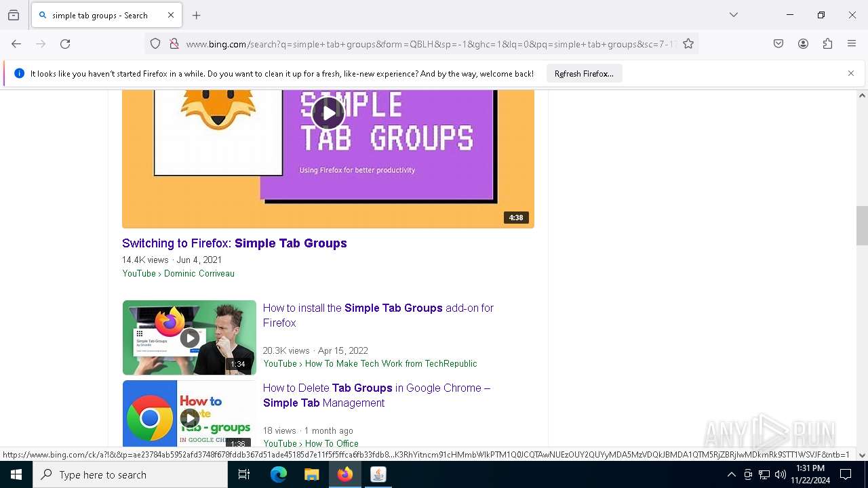Open 'YouTube › Dominic Corriveau' source text
Screen dimensions: 868x488
pos(178,274)
